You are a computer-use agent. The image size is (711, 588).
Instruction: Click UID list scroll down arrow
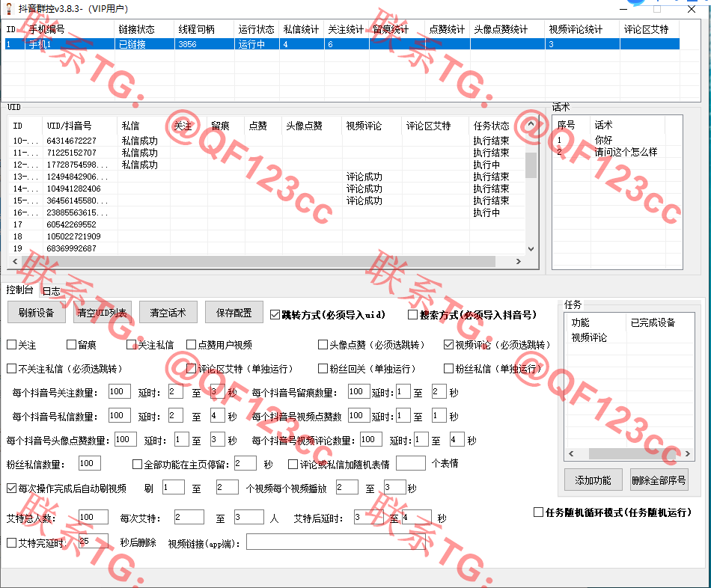click(x=531, y=249)
